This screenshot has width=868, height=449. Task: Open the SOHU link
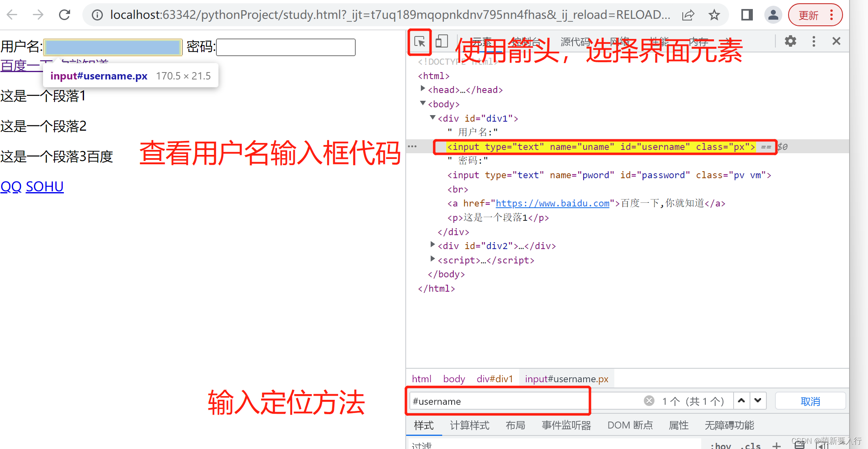45,186
